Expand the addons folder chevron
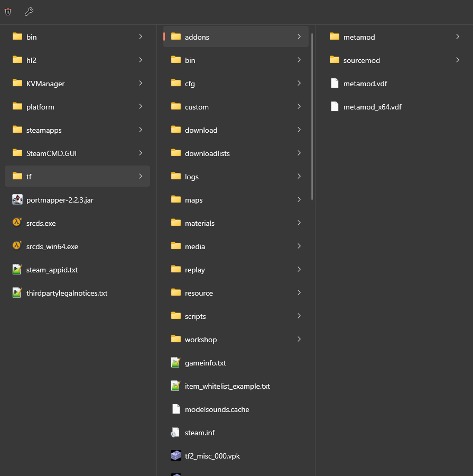This screenshot has height=476, width=473. pos(299,36)
